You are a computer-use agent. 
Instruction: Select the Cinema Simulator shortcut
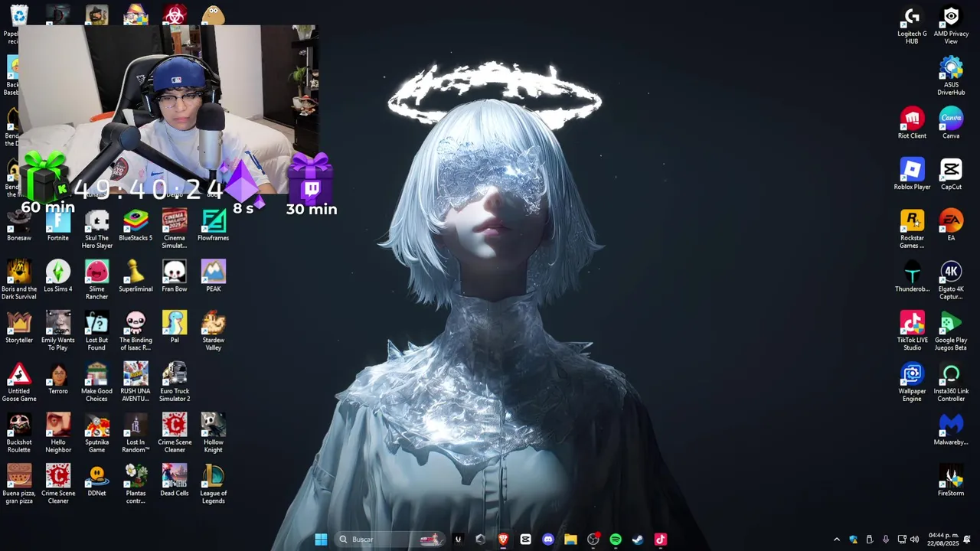pos(175,230)
